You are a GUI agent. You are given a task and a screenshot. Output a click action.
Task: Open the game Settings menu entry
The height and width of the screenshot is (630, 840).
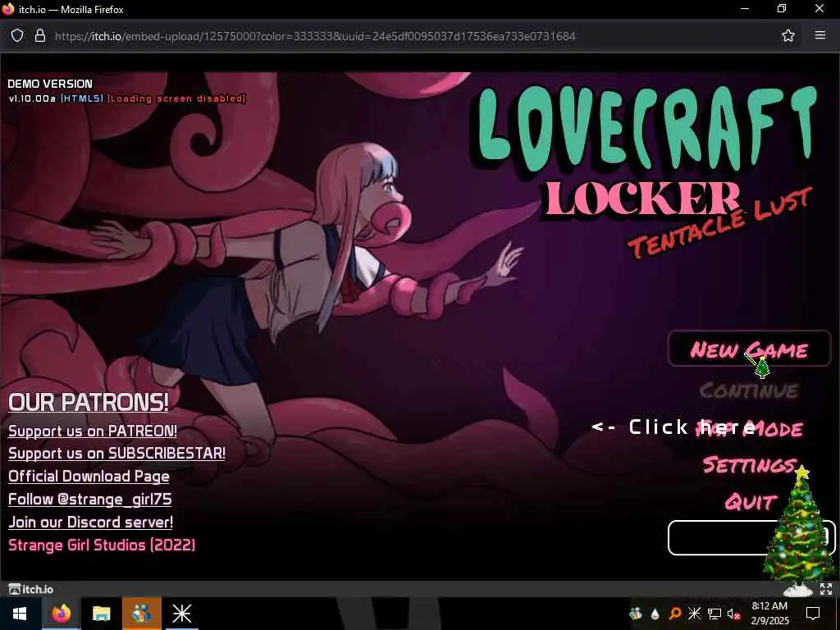(749, 464)
